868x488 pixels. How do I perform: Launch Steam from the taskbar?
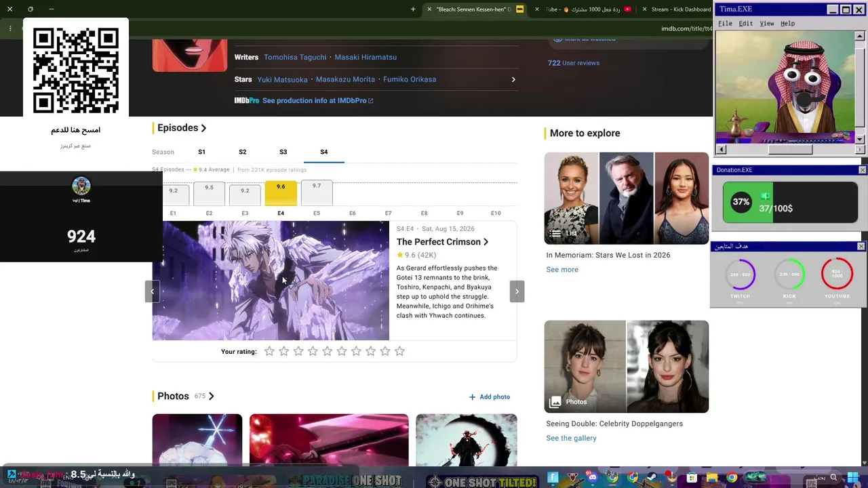click(652, 478)
